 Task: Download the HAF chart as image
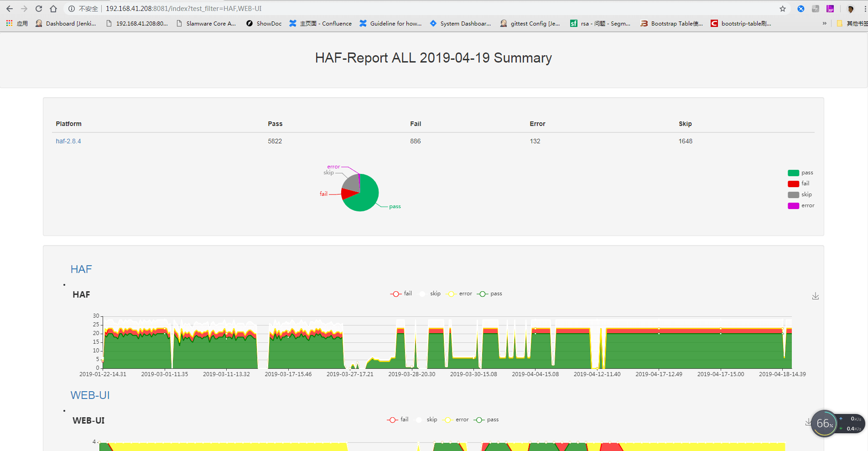click(x=816, y=296)
